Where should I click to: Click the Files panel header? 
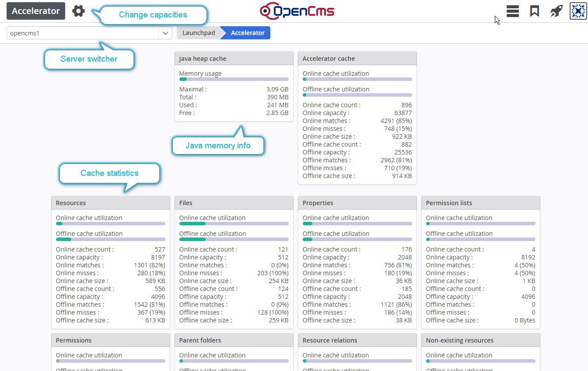(x=234, y=203)
